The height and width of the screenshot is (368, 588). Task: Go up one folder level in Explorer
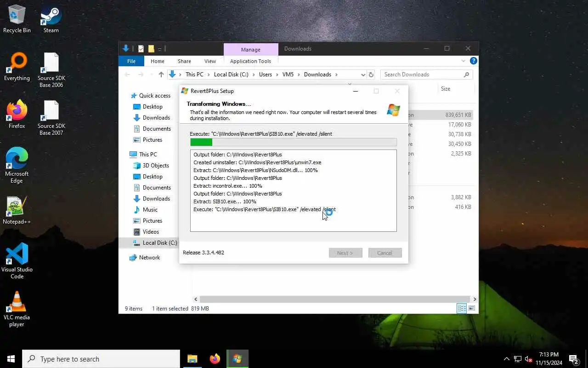pyautogui.click(x=161, y=75)
